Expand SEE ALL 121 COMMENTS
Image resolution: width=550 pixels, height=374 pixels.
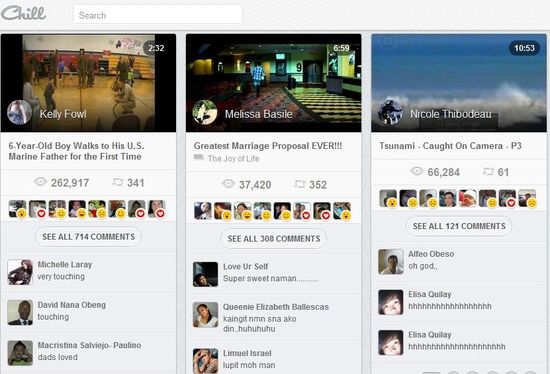[x=459, y=226]
